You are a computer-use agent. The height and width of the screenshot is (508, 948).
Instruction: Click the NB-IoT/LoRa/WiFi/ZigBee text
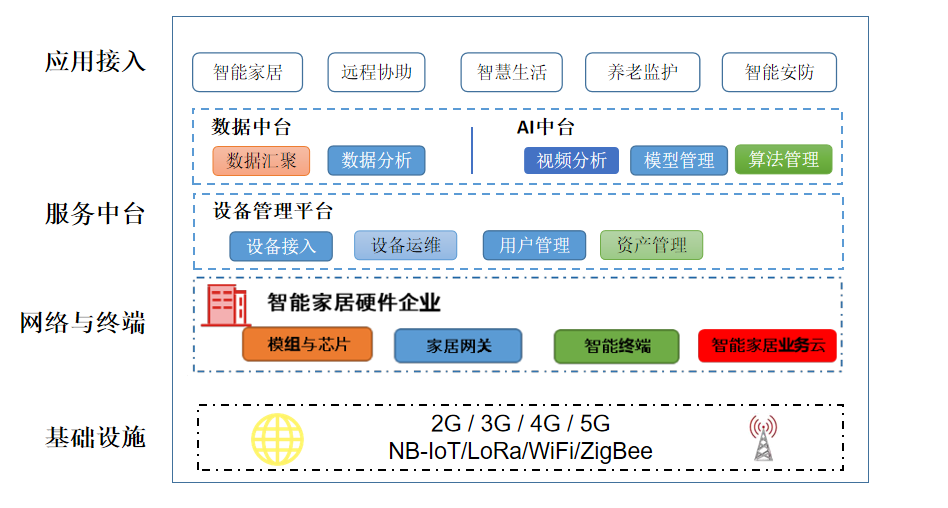[520, 451]
